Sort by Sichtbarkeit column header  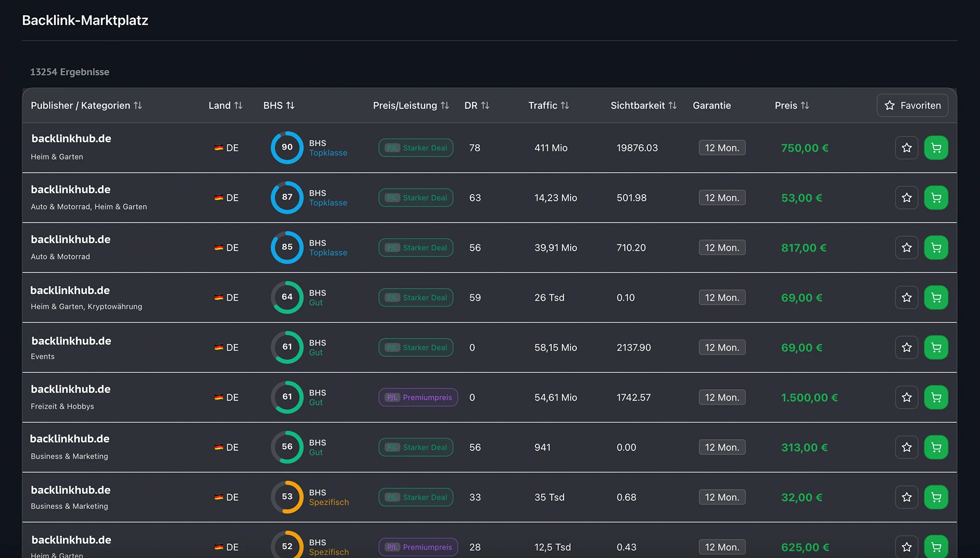pos(643,106)
